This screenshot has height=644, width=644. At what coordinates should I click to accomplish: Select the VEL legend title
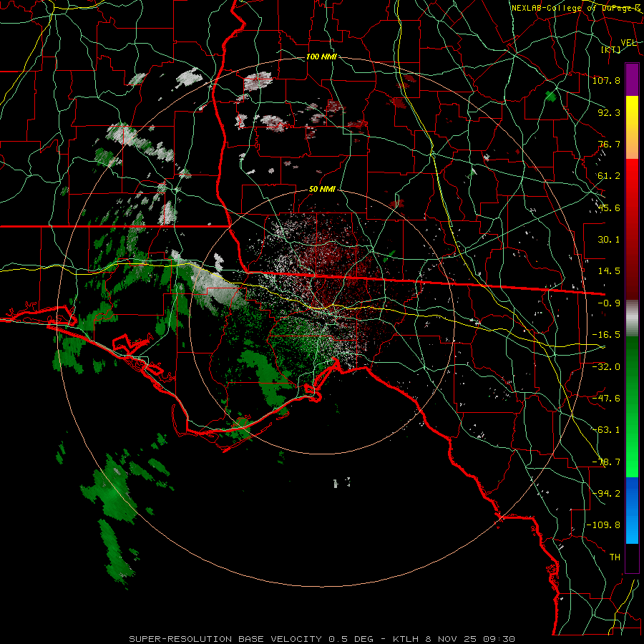click(628, 43)
